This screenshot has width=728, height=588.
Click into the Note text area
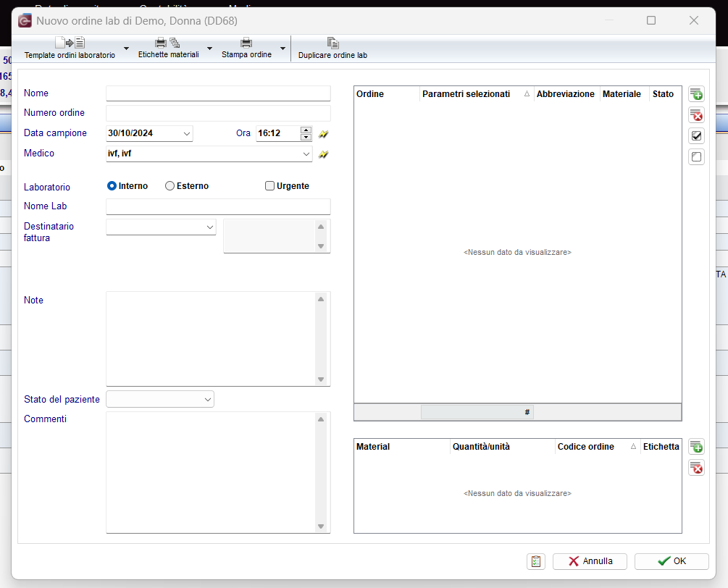(x=211, y=339)
